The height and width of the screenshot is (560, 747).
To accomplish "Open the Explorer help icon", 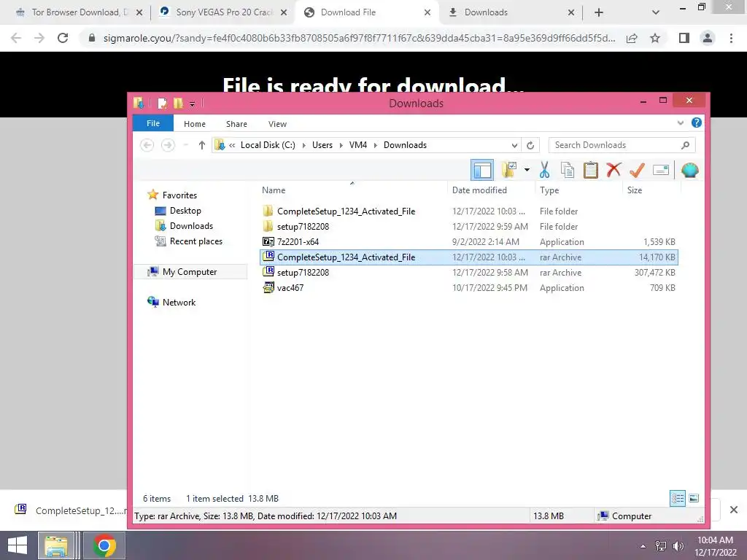I will [x=696, y=122].
